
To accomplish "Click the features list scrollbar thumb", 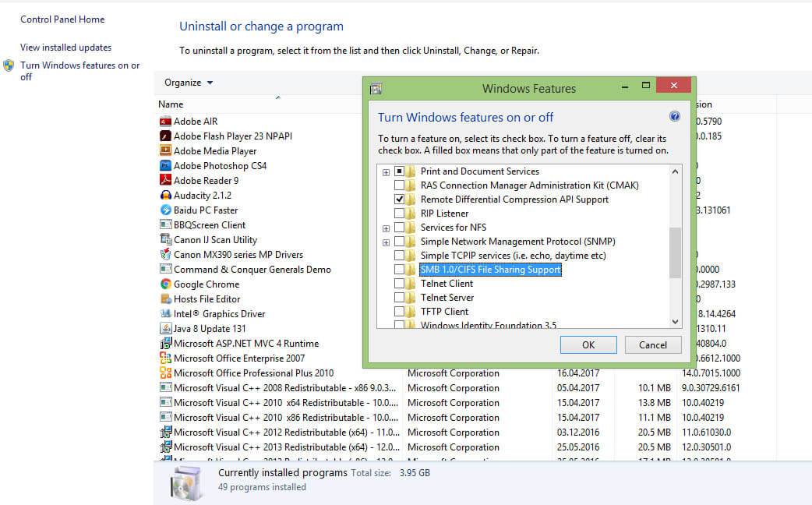I will click(x=675, y=252).
